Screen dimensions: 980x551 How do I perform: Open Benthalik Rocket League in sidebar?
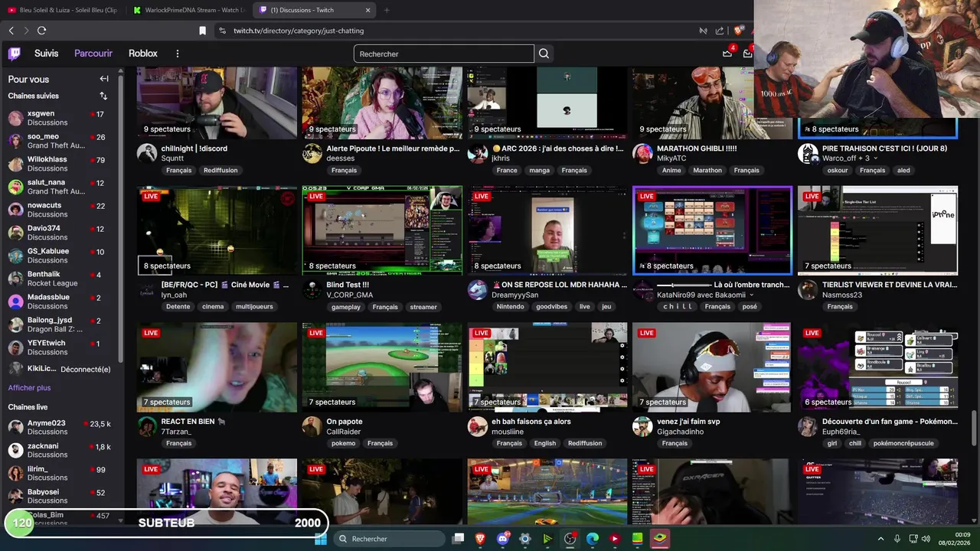coord(61,279)
